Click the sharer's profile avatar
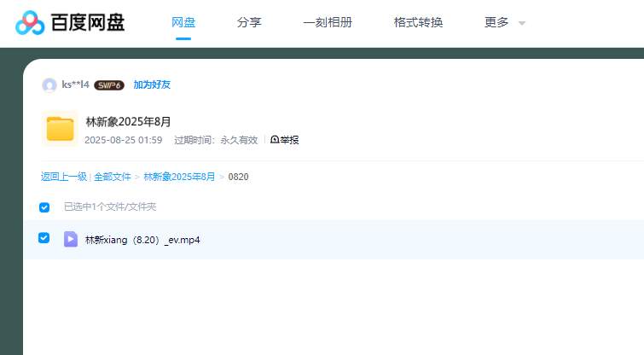 [49, 85]
